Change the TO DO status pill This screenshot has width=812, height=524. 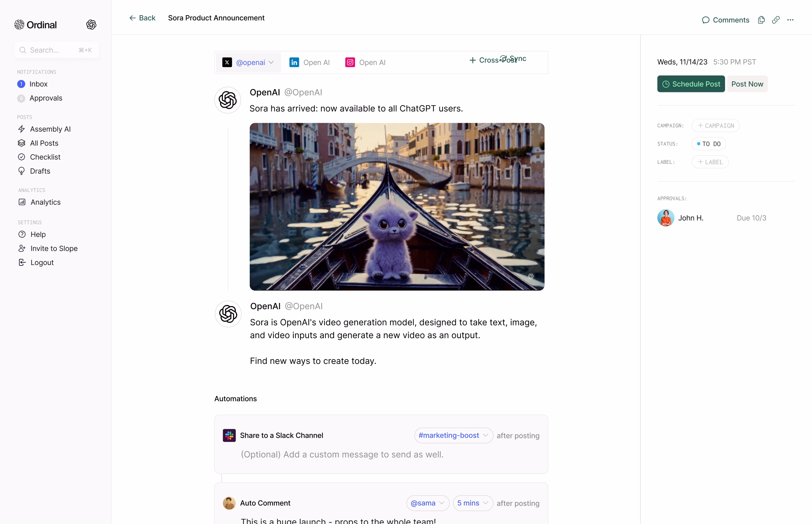(708, 144)
